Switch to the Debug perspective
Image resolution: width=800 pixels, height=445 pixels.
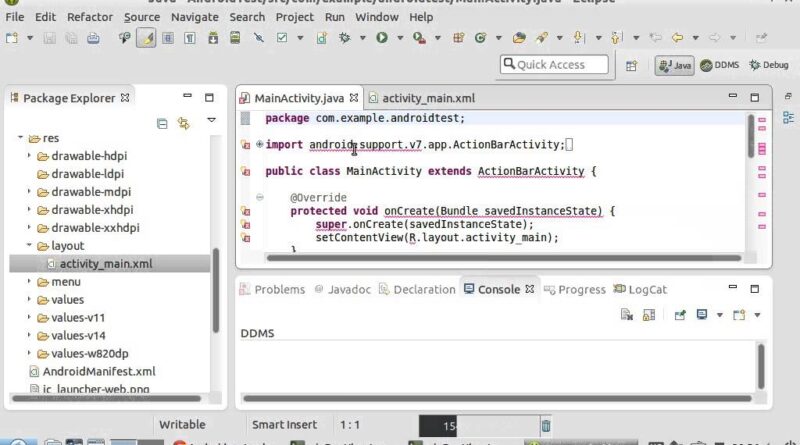coord(769,65)
